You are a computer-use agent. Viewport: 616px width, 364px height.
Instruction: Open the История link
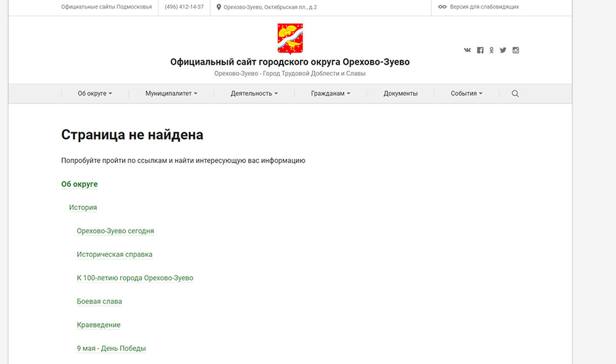[x=83, y=208]
